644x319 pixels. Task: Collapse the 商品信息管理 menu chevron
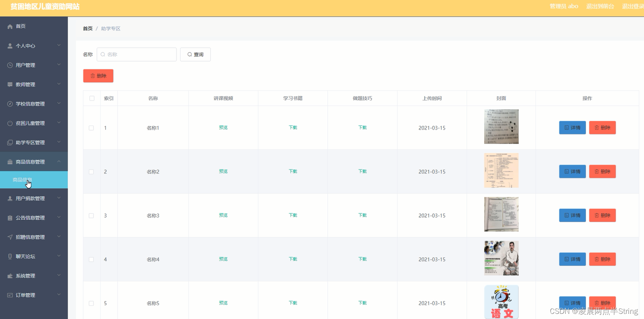tap(59, 161)
